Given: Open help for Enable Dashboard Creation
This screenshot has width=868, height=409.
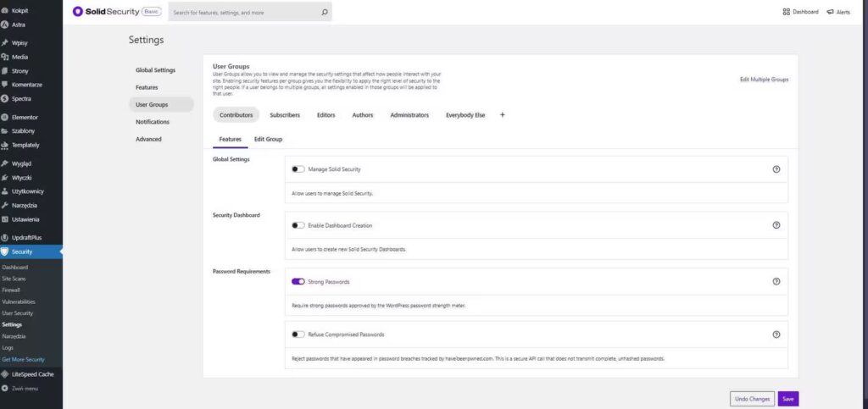Looking at the screenshot, I should tap(776, 225).
